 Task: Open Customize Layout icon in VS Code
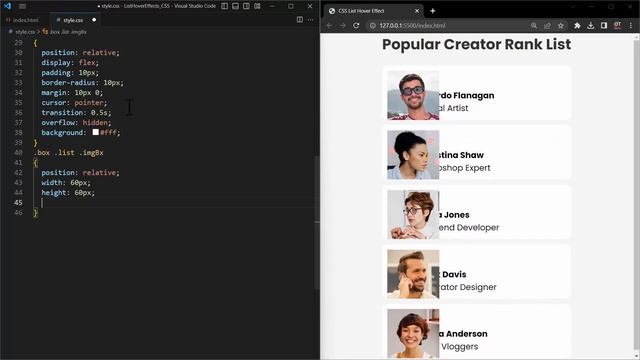coord(258,6)
